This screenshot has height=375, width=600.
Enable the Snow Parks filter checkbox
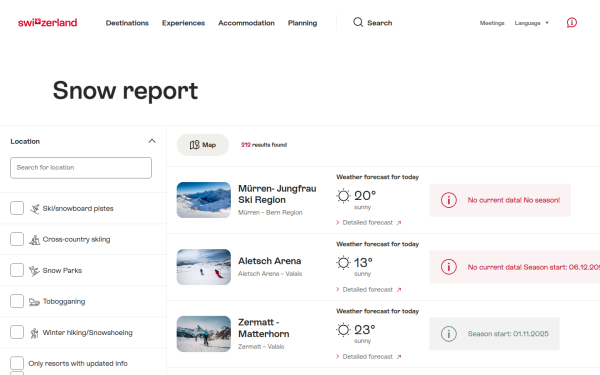pyautogui.click(x=17, y=270)
